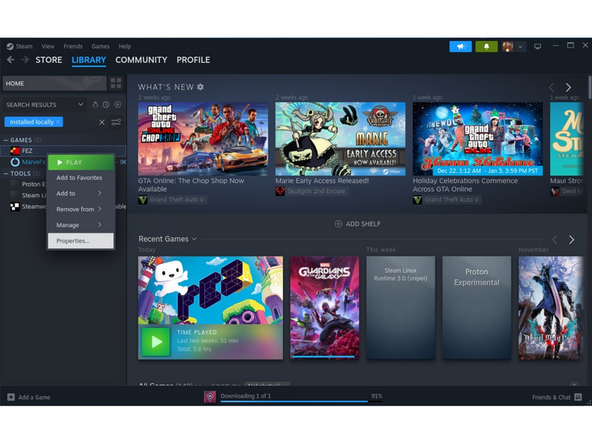This screenshot has width=592, height=444.
Task: Go back in What's New shelf left arrow
Action: click(x=552, y=88)
